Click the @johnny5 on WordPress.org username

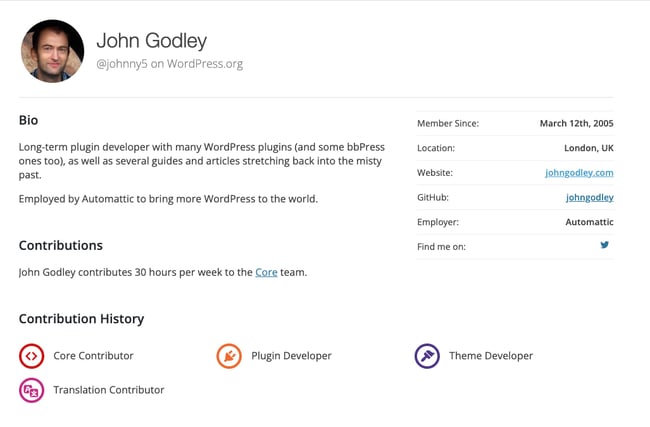[x=169, y=64]
